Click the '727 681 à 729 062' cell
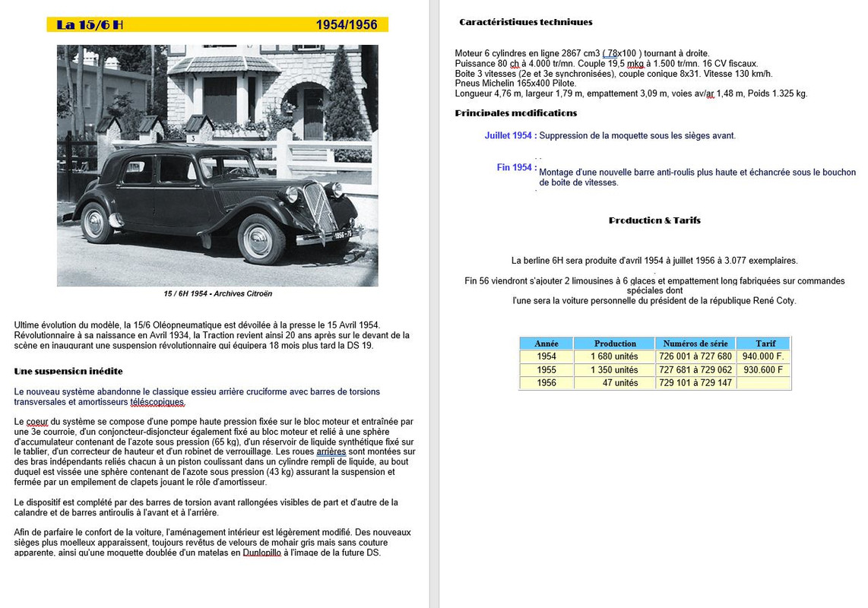The width and height of the screenshot is (868, 608). click(695, 370)
